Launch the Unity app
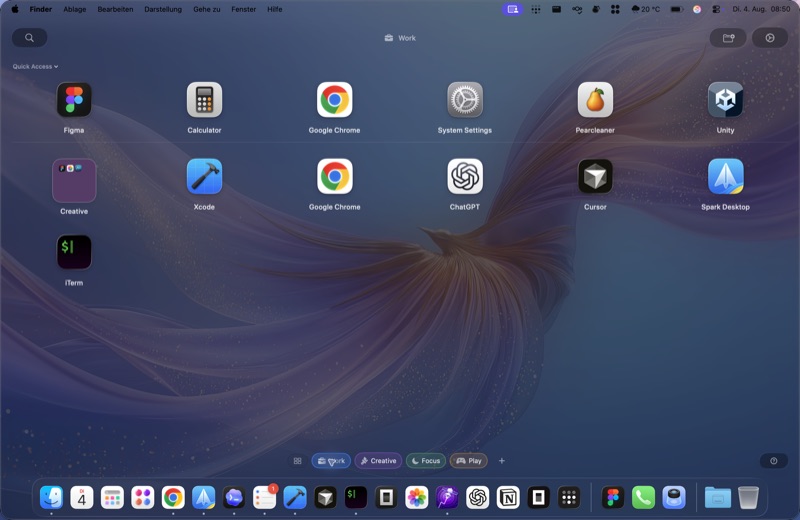The image size is (800, 520). tap(726, 100)
